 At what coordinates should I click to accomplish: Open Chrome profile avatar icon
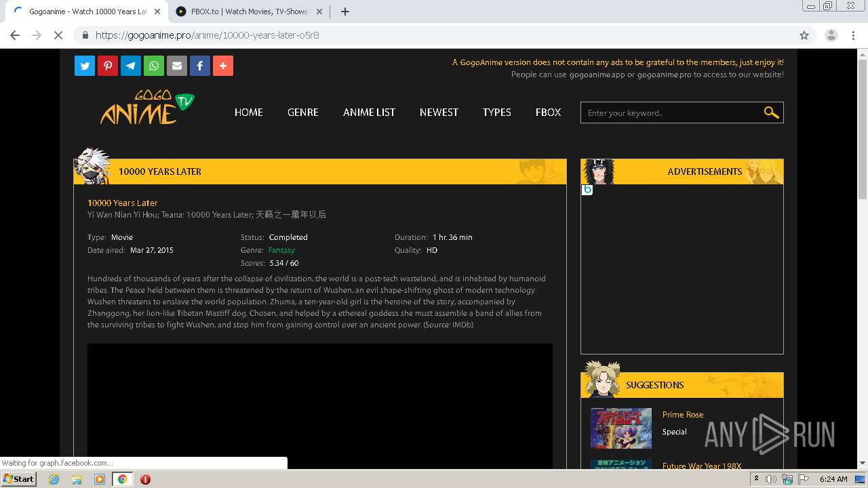click(831, 35)
